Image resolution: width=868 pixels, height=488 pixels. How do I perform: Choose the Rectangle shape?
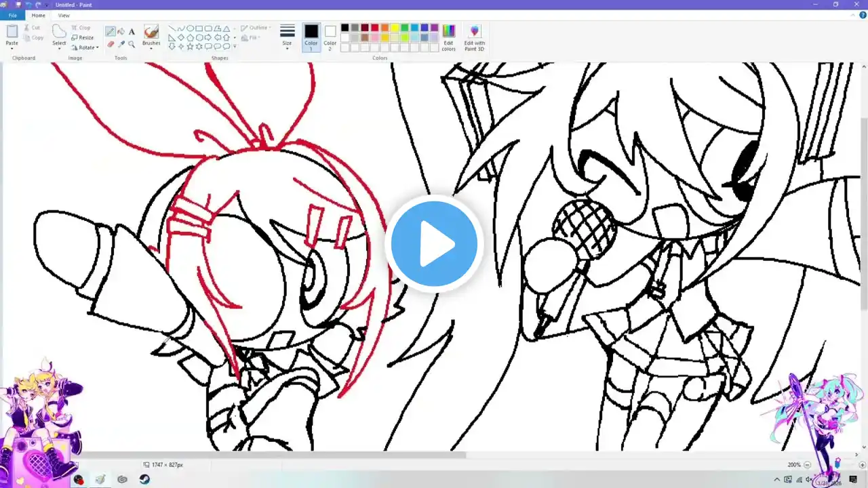199,28
